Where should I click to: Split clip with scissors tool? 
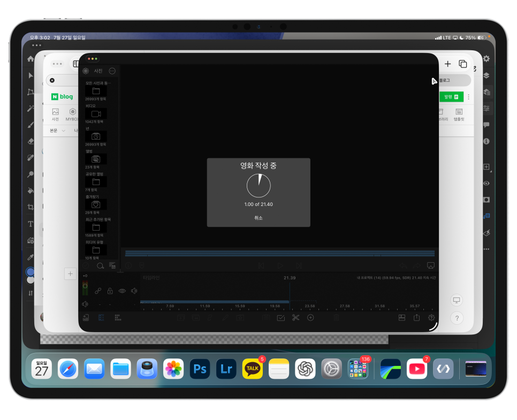click(x=296, y=317)
